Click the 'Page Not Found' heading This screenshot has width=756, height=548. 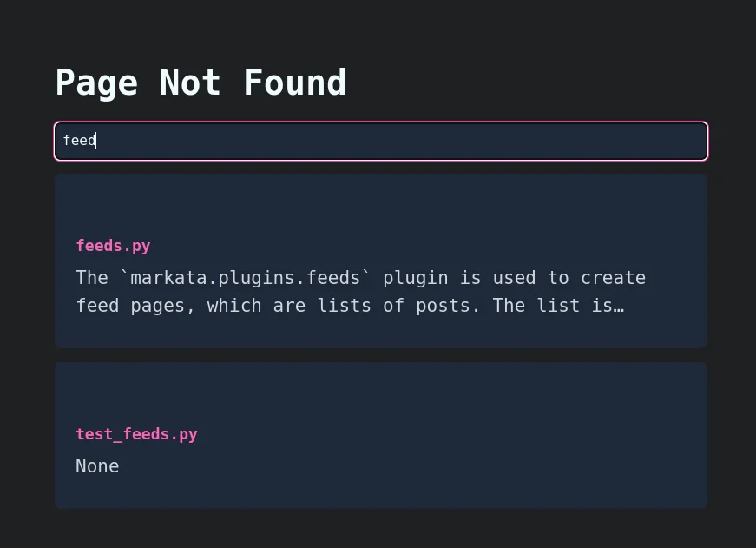coord(201,83)
